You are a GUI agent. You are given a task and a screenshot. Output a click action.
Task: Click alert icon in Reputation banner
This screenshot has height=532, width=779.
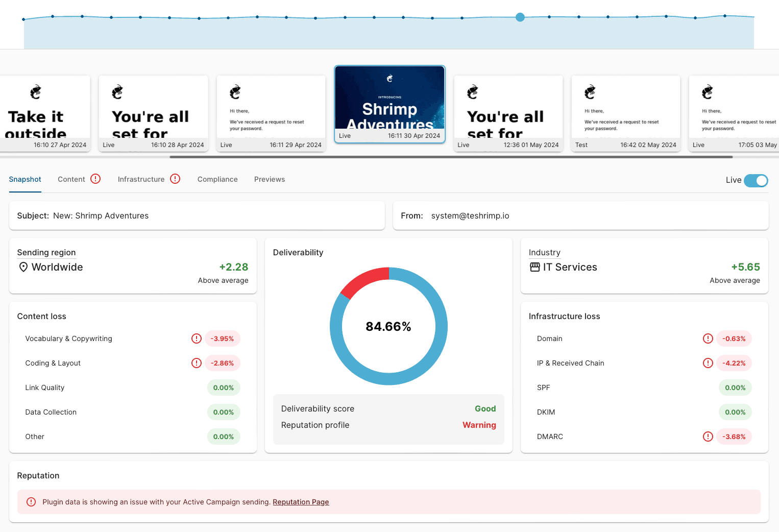point(31,502)
